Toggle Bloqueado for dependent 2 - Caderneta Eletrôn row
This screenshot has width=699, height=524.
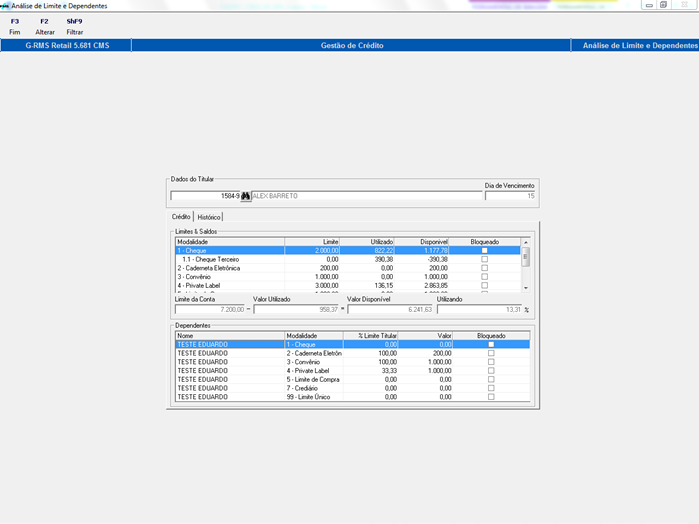click(491, 353)
